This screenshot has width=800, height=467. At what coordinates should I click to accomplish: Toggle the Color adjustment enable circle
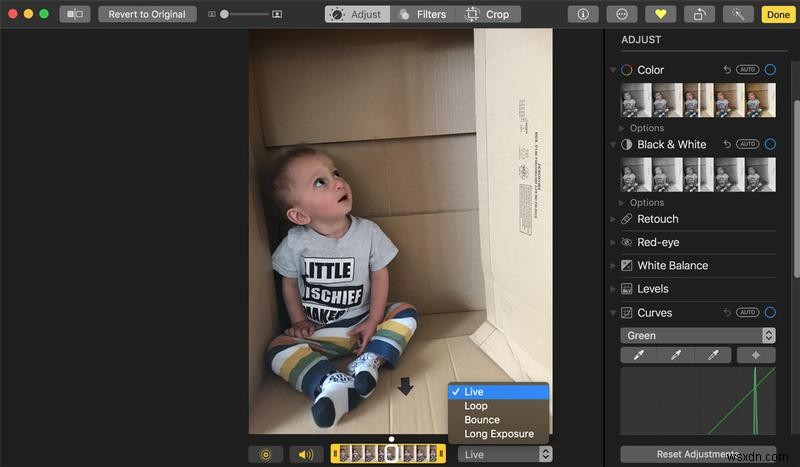tap(770, 69)
